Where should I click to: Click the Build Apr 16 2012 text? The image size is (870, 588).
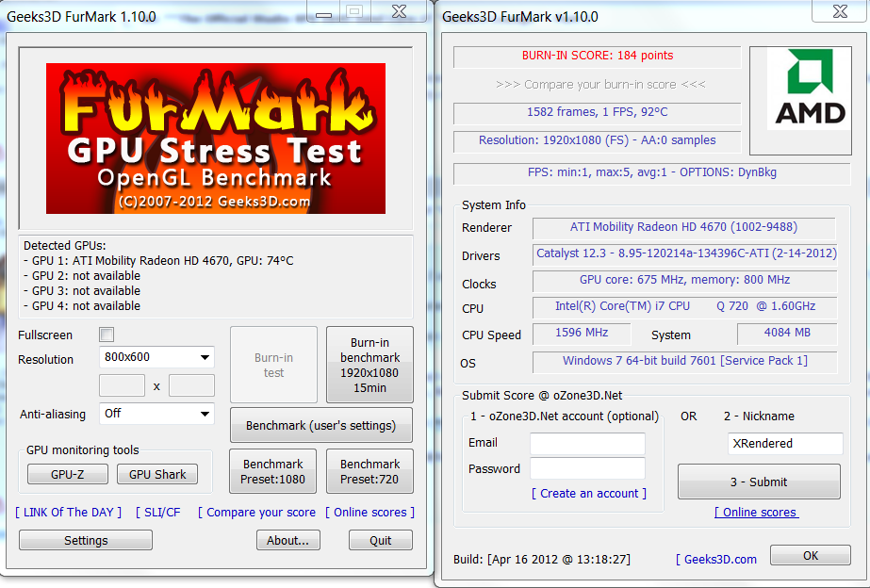542,559
